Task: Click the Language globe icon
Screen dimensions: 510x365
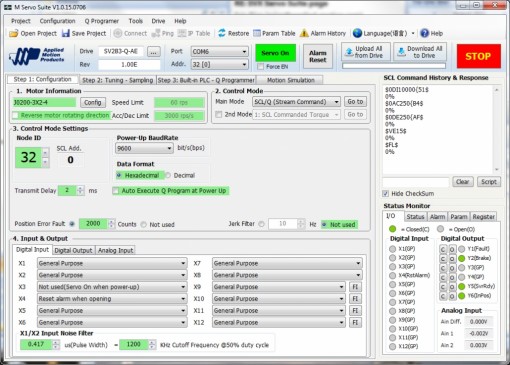Action: pos(357,33)
